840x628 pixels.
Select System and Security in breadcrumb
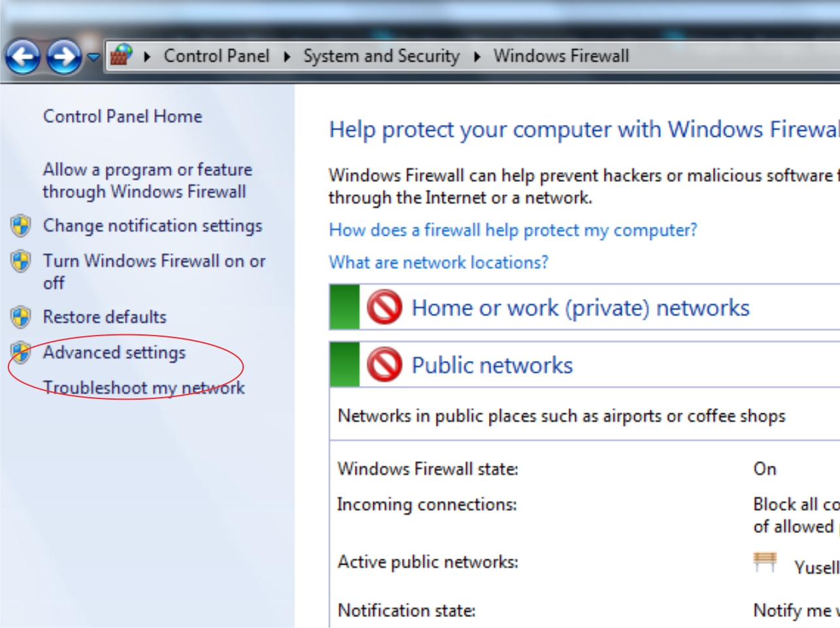[381, 56]
